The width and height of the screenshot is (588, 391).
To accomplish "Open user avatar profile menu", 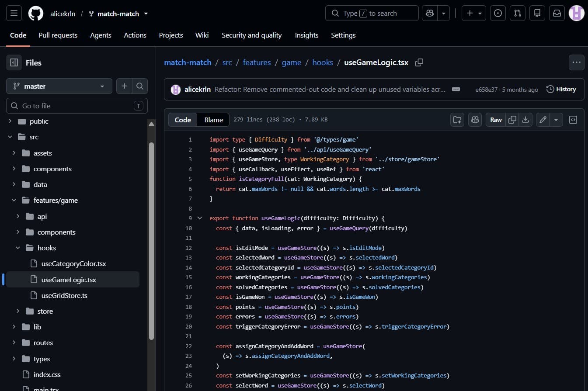I will point(576,14).
